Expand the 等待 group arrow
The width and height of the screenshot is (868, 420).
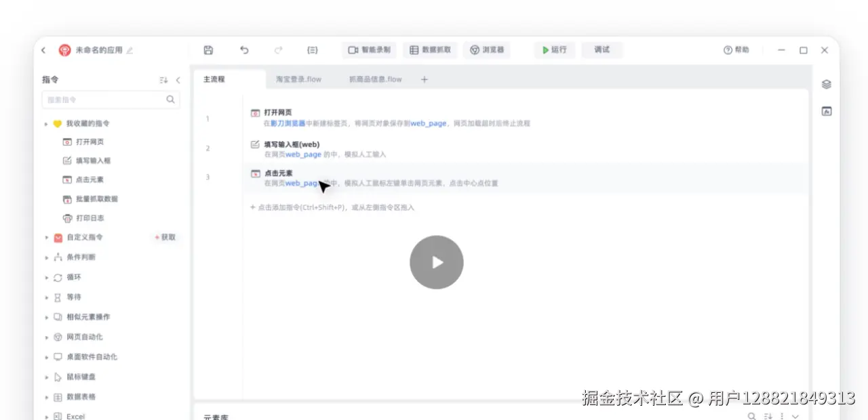(x=46, y=297)
